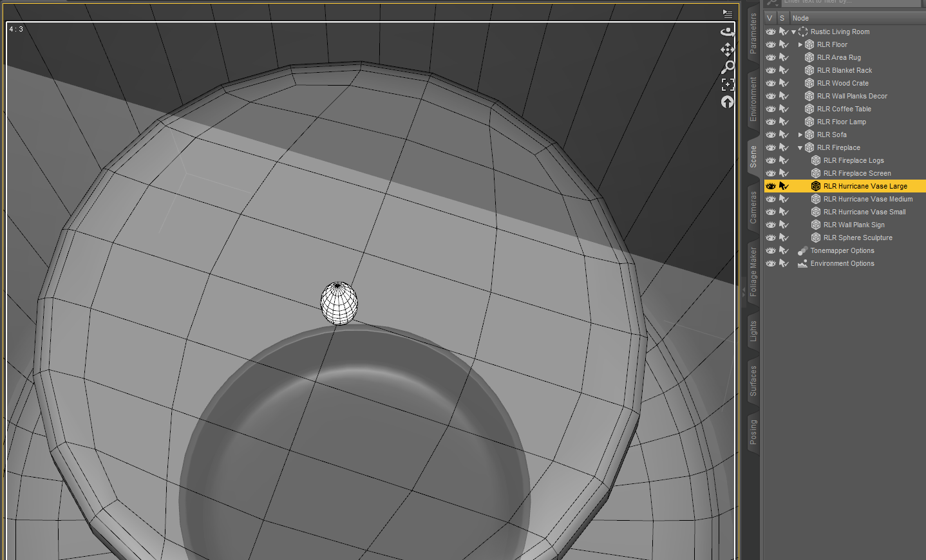This screenshot has height=560, width=926.
Task: Toggle selectability of RLR Hurricane Vase Medium
Action: coord(784,199)
